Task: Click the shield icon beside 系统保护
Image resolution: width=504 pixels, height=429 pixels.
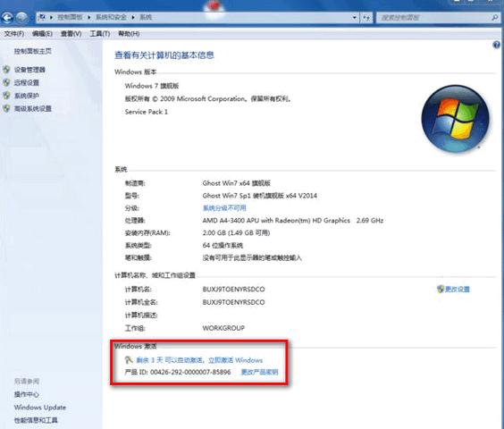Action: [6, 96]
